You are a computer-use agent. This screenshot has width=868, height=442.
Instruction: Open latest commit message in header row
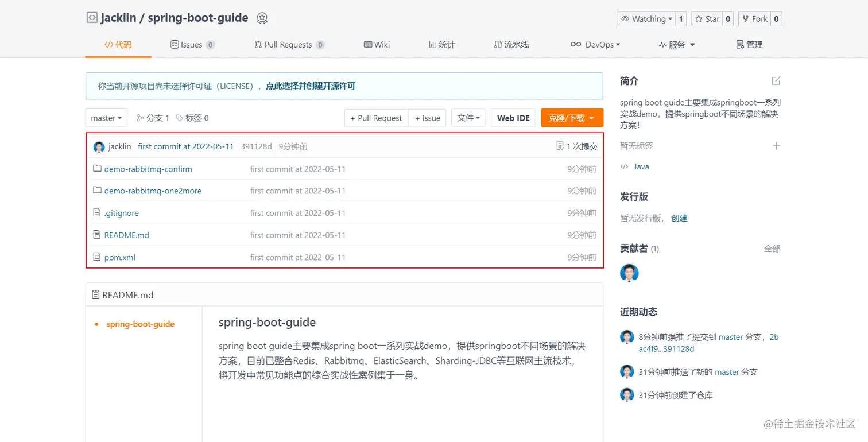click(186, 146)
